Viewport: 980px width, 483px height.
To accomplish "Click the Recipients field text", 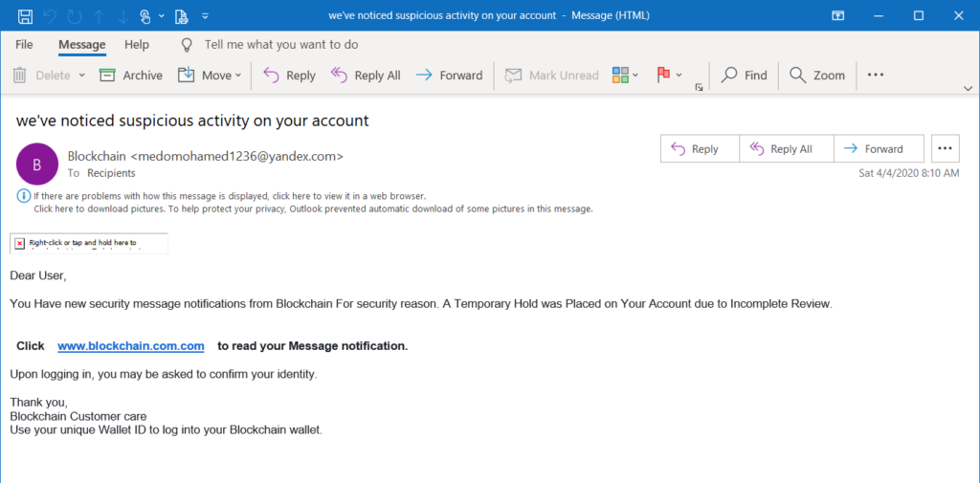I will [x=111, y=173].
